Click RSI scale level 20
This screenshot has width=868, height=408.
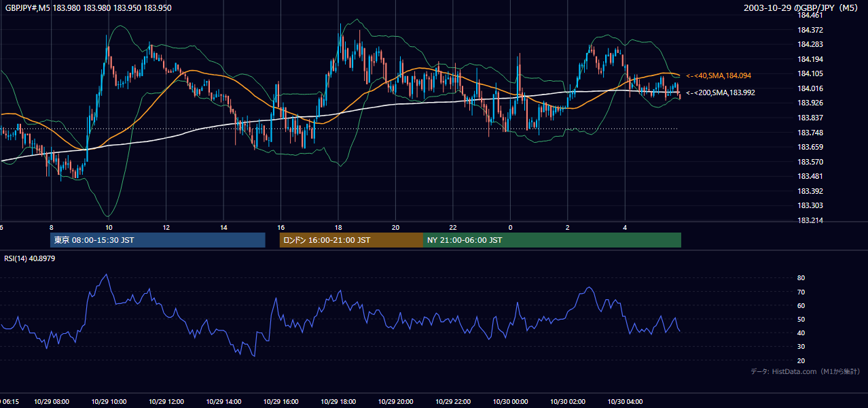801,360
